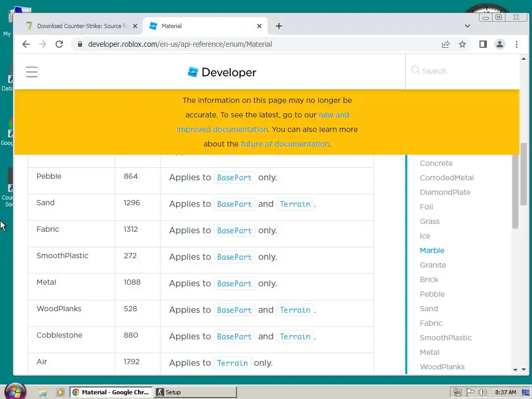The height and width of the screenshot is (399, 532).
Task: Jump to CorrodedMetal in sidebar
Action: tap(446, 178)
